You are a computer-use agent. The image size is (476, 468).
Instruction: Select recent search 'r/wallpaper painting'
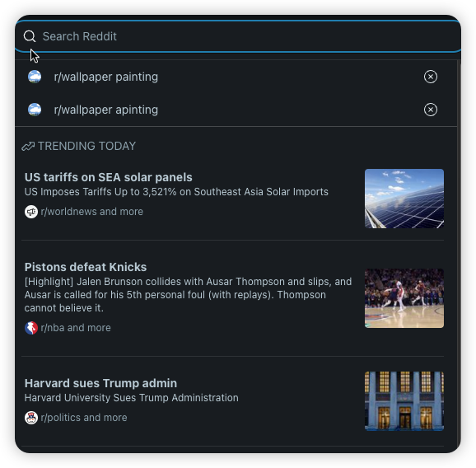(236, 77)
